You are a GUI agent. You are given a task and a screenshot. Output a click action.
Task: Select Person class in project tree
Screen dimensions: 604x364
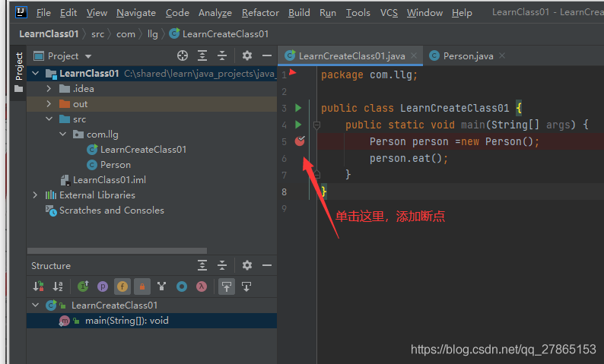tap(115, 165)
